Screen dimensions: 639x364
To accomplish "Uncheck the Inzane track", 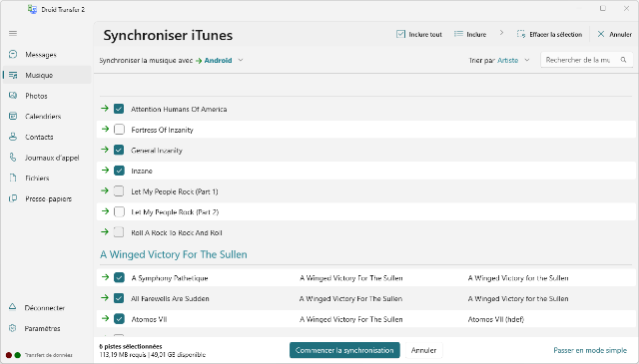I will pos(119,171).
